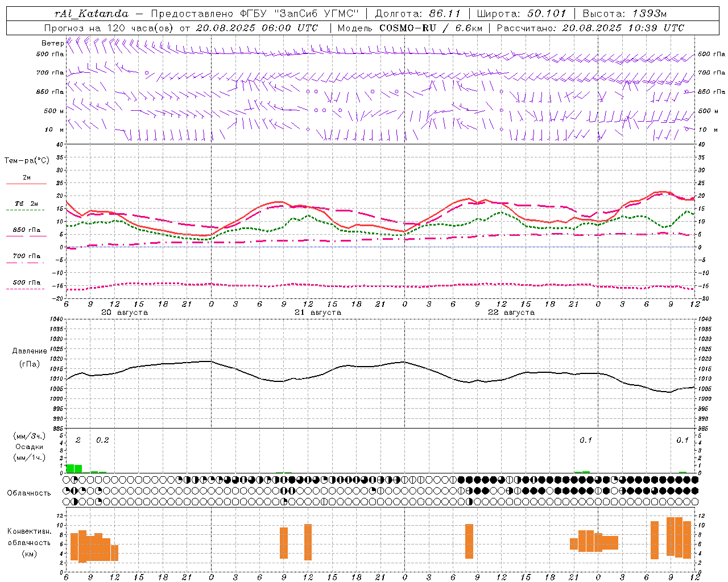Click the (км) unit under облачность
728x582 pixels.
(30, 554)
